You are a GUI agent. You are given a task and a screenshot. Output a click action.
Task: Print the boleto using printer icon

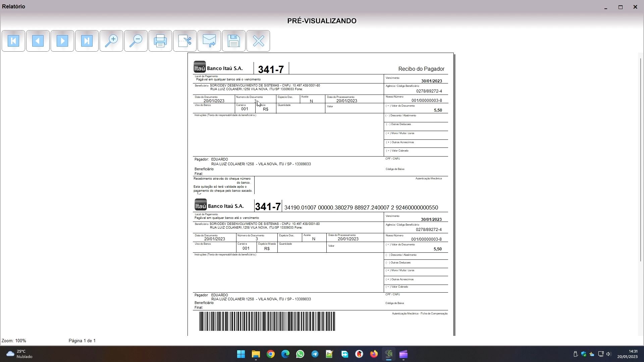[160, 41]
